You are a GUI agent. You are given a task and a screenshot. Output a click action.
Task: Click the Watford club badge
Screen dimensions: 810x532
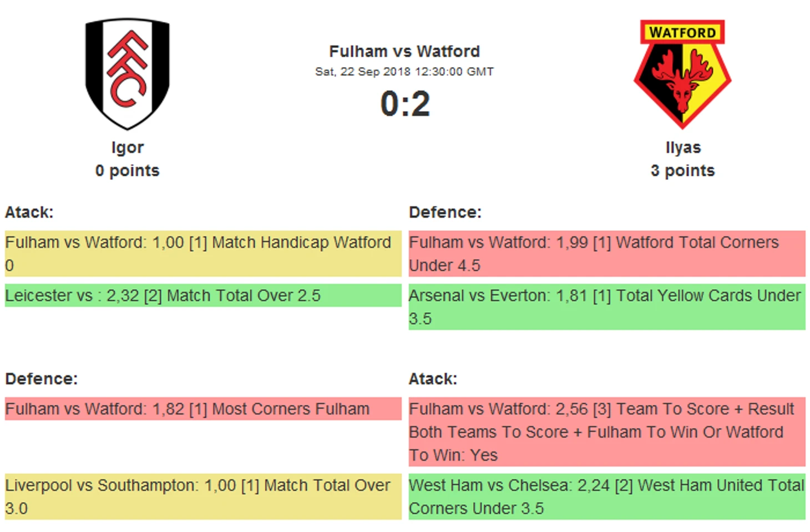(x=682, y=73)
